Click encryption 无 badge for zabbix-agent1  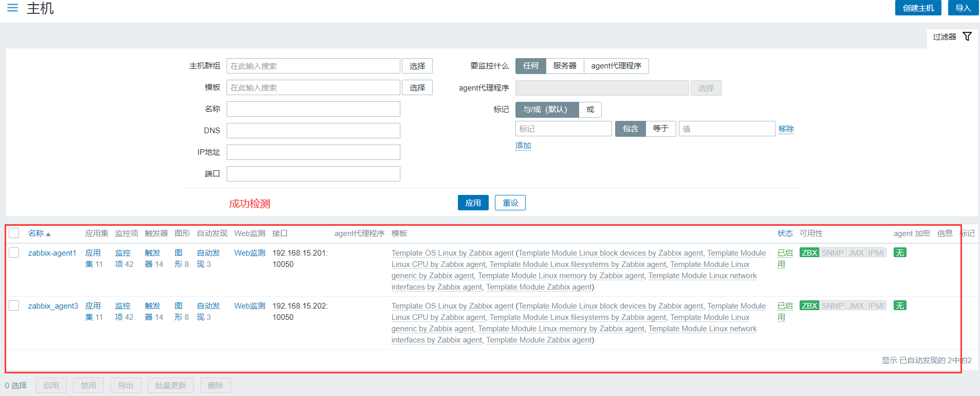pyautogui.click(x=900, y=253)
